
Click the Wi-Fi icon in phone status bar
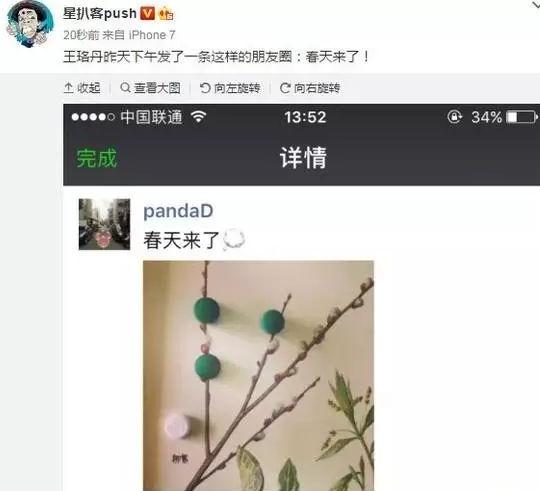[199, 117]
